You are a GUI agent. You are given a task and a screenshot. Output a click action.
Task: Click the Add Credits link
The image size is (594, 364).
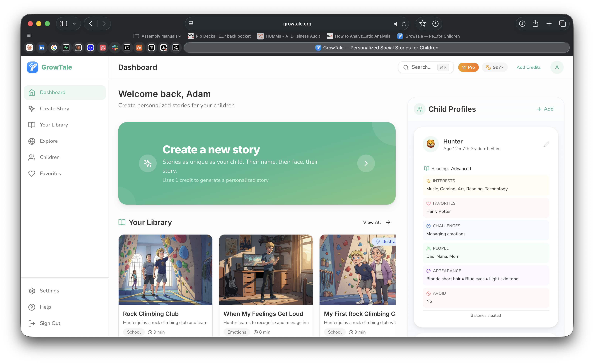coord(528,67)
